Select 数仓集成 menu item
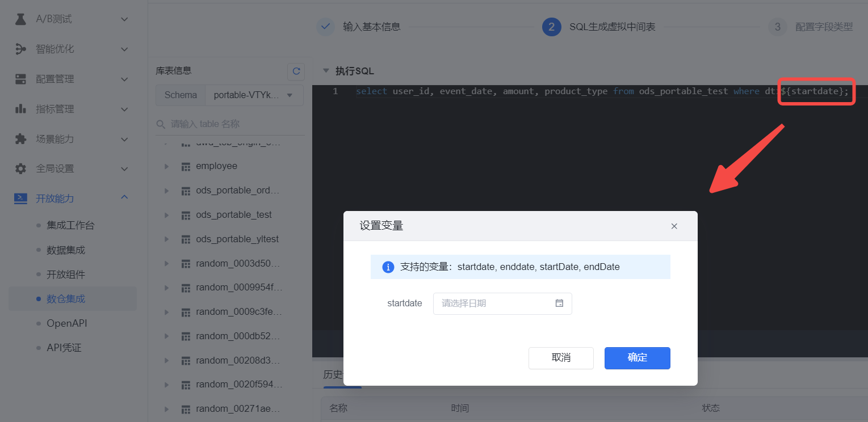 pyautogui.click(x=73, y=299)
